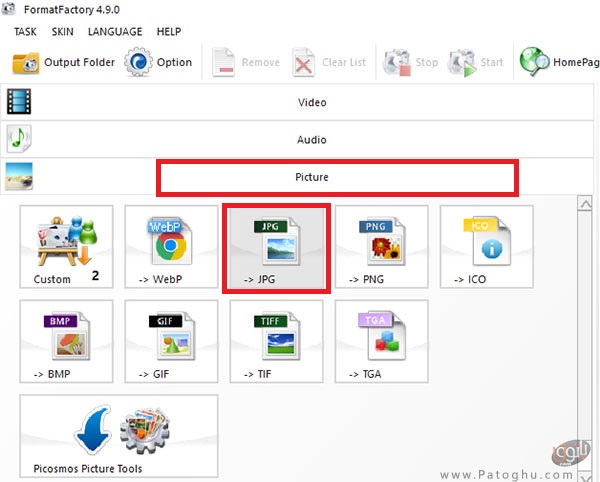Click the Option label text
The image size is (600, 482).
174,62
